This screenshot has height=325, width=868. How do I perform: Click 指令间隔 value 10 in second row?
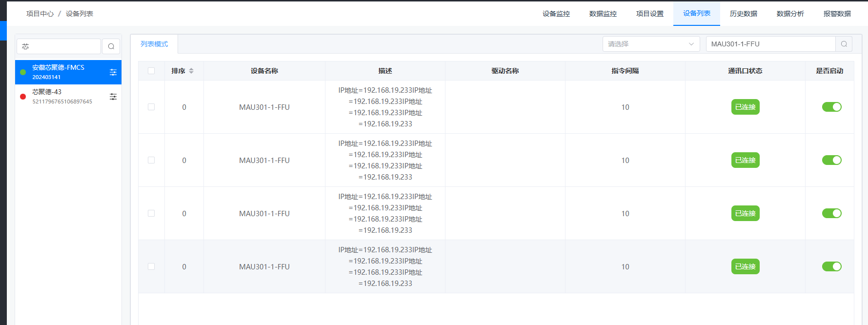(x=625, y=161)
